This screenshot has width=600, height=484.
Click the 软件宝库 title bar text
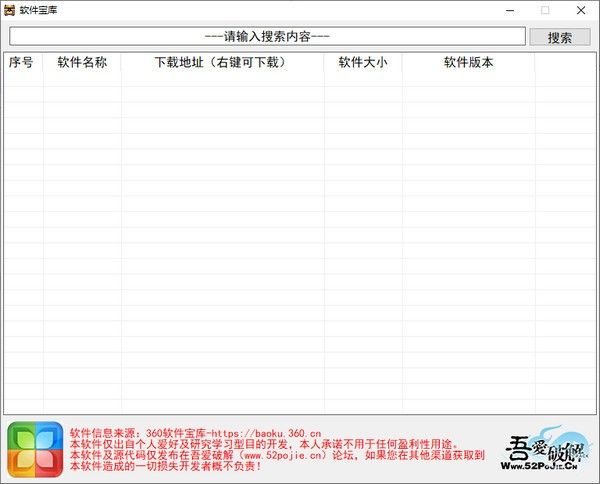(x=41, y=10)
